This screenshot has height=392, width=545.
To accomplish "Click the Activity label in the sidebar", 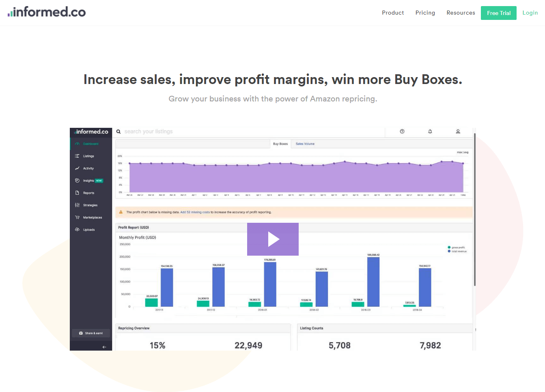I will click(88, 168).
